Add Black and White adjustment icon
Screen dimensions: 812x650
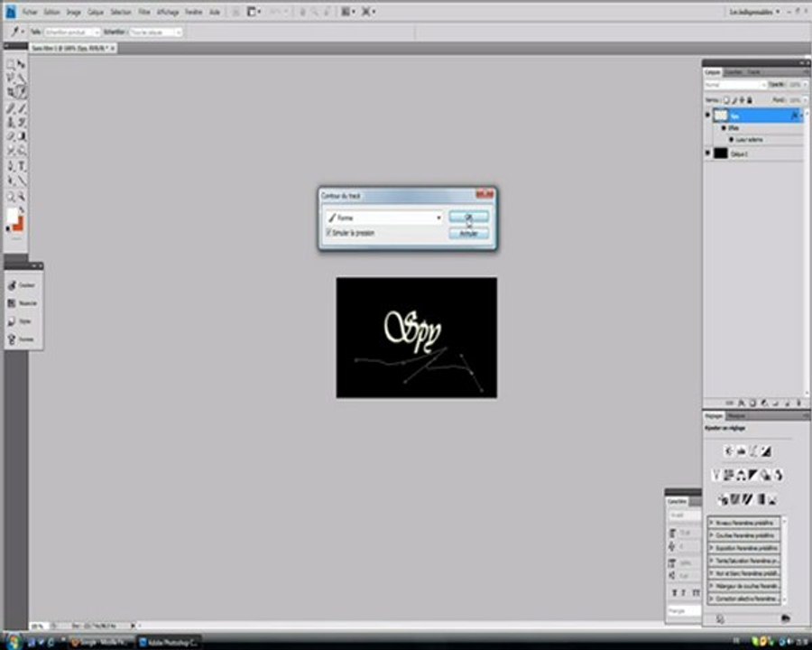click(753, 476)
